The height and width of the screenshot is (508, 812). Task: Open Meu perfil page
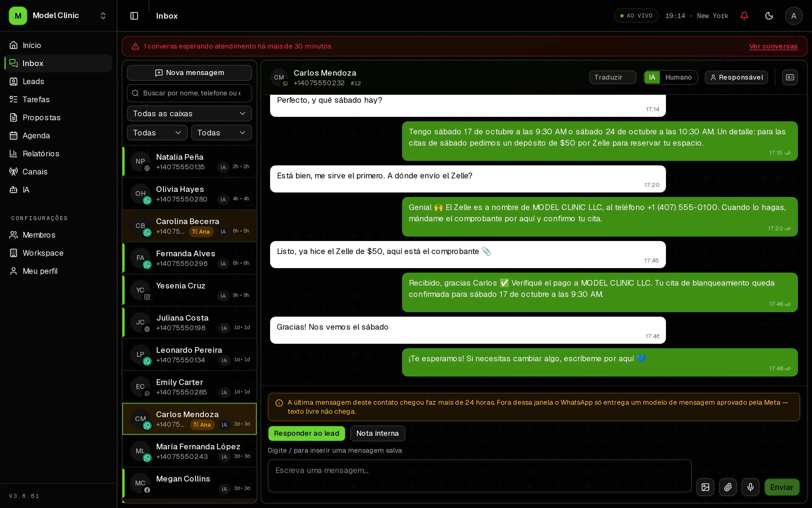[58, 271]
